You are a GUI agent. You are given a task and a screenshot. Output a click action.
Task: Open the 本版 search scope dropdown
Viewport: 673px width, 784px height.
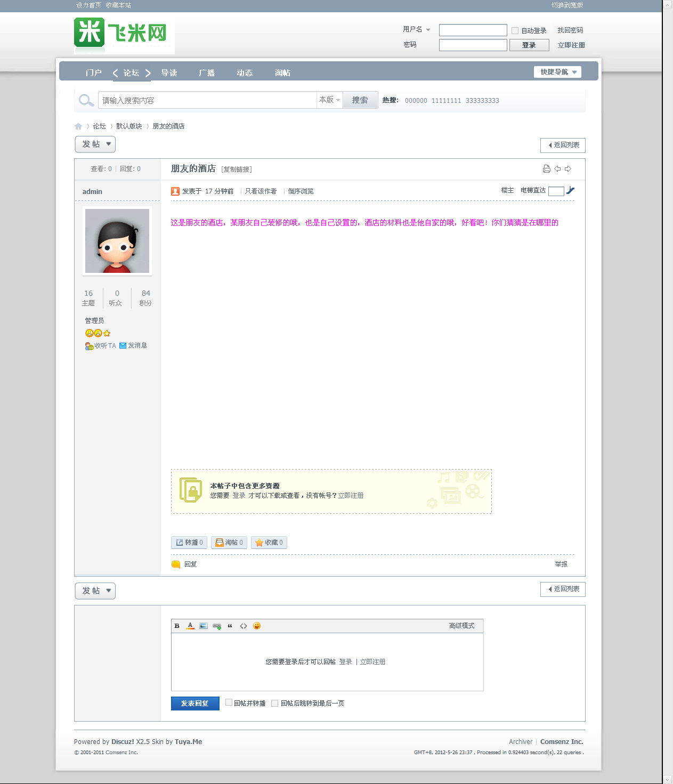click(329, 100)
